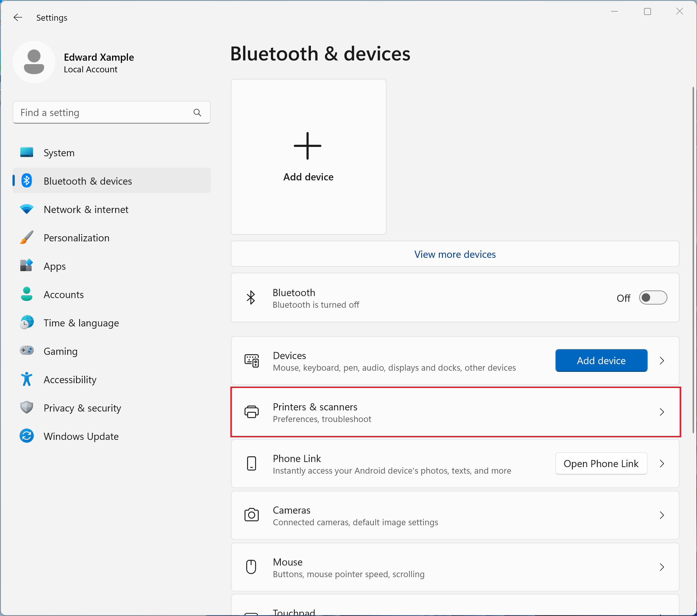Select Network & internet category

tap(111, 209)
